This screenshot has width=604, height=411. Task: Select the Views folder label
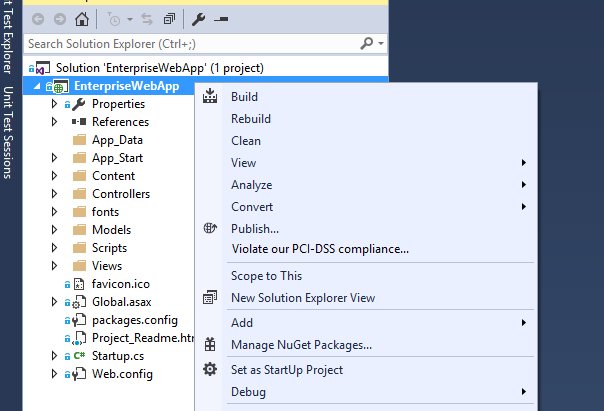point(107,266)
